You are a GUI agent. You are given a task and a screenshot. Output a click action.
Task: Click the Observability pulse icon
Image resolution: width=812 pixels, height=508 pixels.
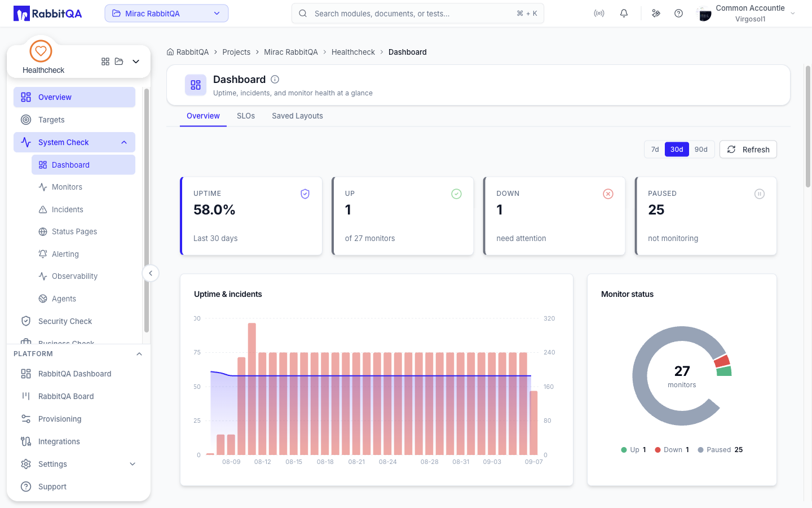(43, 276)
